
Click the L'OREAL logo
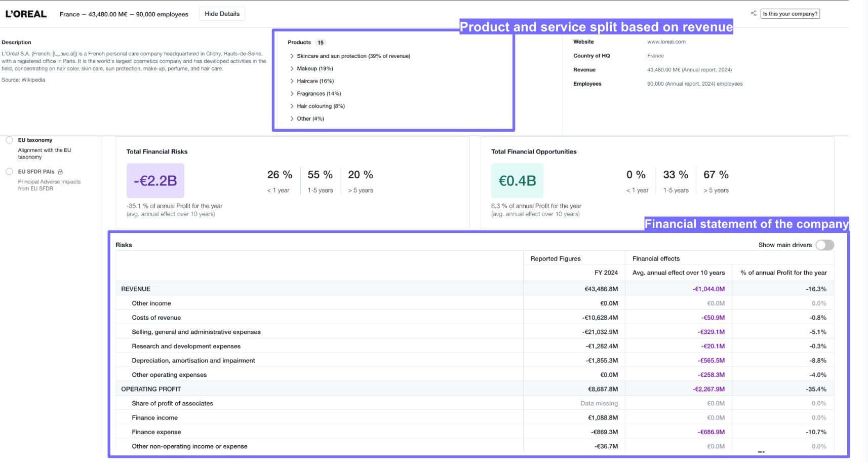pyautogui.click(x=26, y=14)
